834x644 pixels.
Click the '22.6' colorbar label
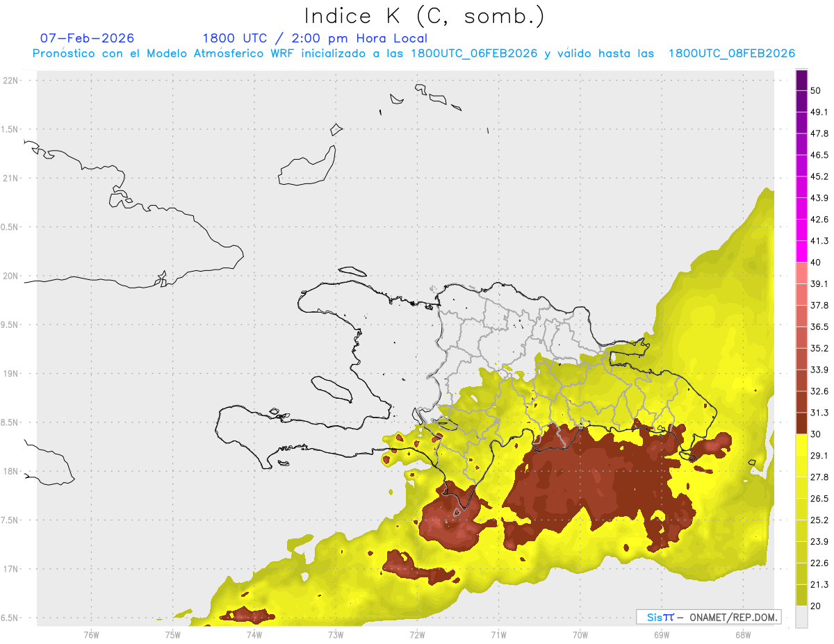pyautogui.click(x=819, y=563)
